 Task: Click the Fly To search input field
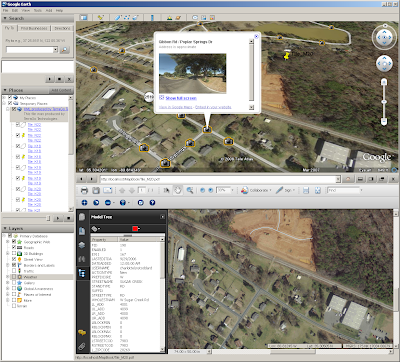(x=29, y=50)
